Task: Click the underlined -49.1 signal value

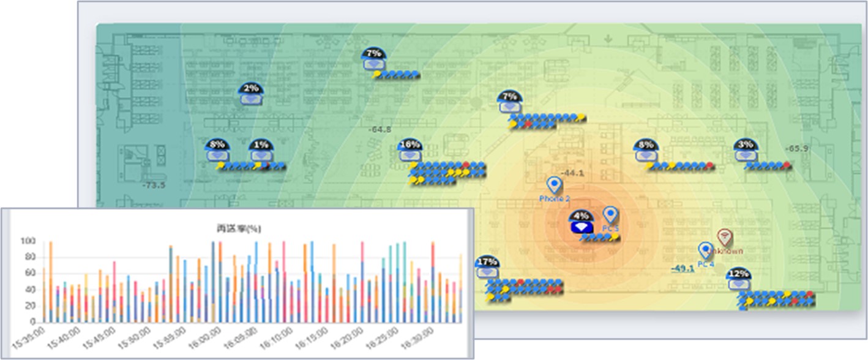Action: pyautogui.click(x=682, y=268)
